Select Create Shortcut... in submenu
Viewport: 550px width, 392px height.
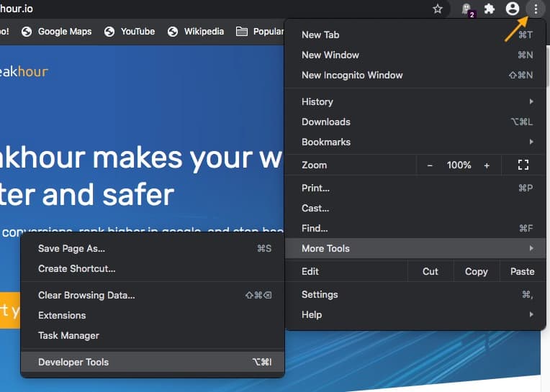[x=153, y=269]
